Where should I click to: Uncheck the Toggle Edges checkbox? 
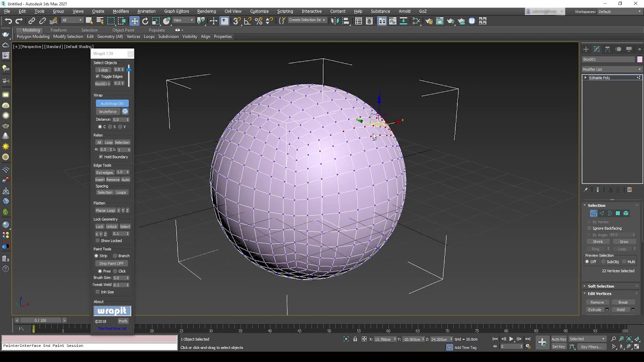pos(98,76)
